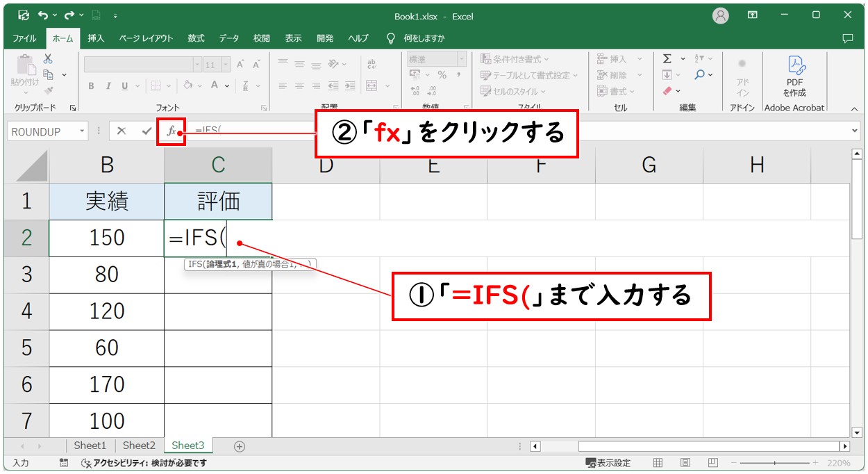
Task: Click the font color A button
Action: tap(215, 85)
